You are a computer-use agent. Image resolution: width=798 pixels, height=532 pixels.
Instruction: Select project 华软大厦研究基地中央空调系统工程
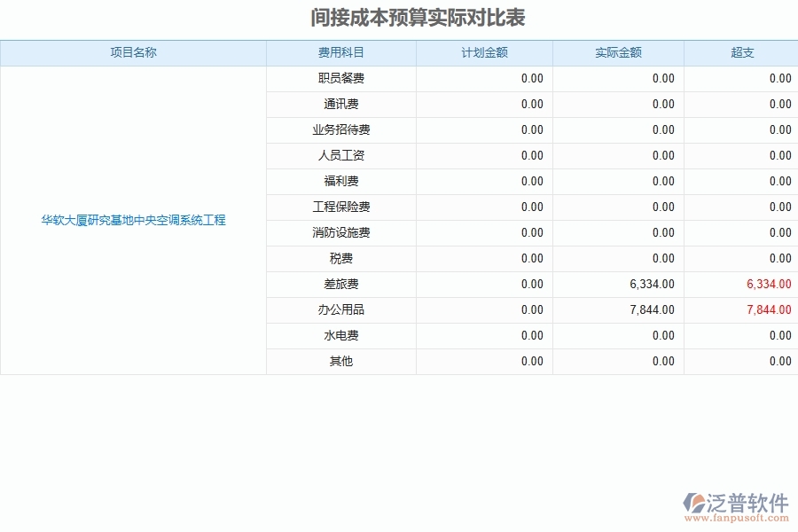(134, 221)
